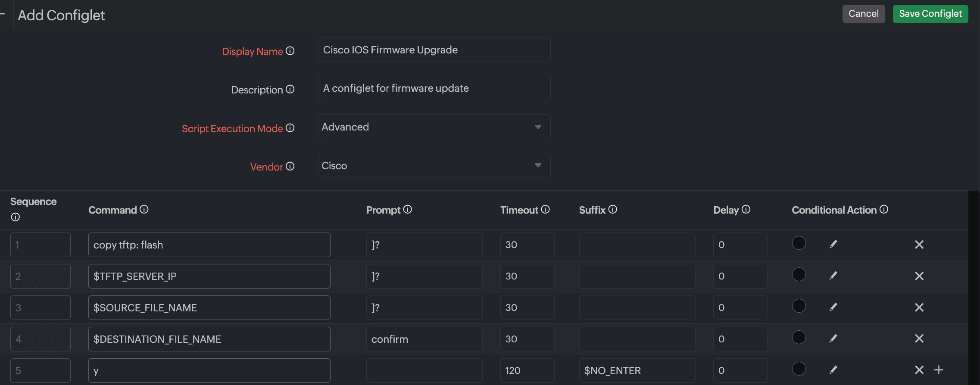This screenshot has width=980, height=385.
Task: Click the Display Name text field
Action: coord(434,50)
